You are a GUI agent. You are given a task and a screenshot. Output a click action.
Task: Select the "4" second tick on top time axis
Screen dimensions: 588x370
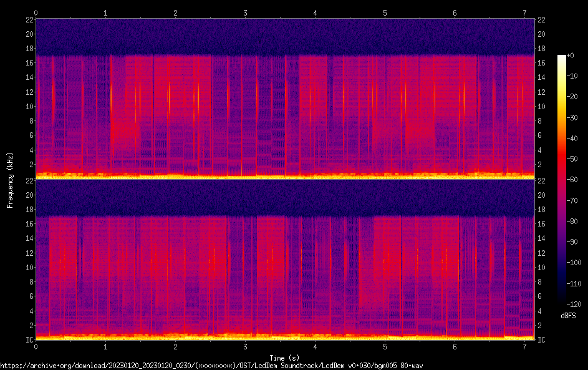tap(316, 12)
